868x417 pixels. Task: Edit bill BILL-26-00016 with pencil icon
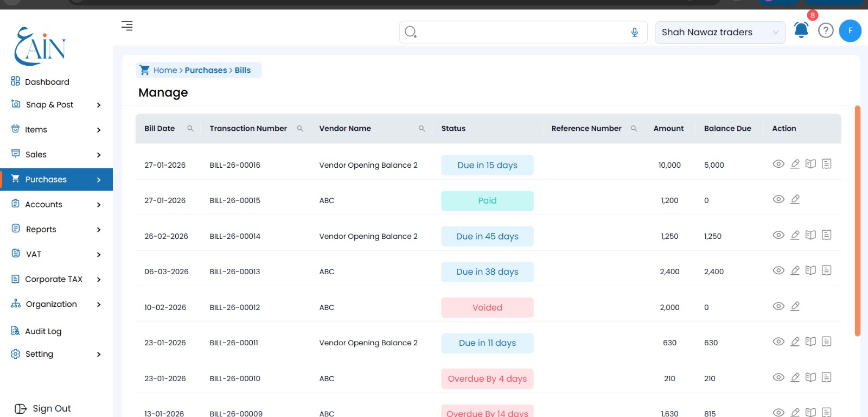(795, 164)
